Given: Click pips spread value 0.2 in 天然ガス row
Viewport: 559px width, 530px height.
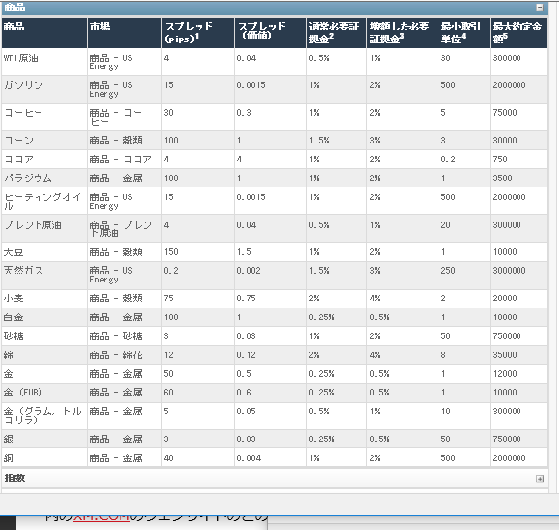Looking at the screenshot, I should coord(171,271).
